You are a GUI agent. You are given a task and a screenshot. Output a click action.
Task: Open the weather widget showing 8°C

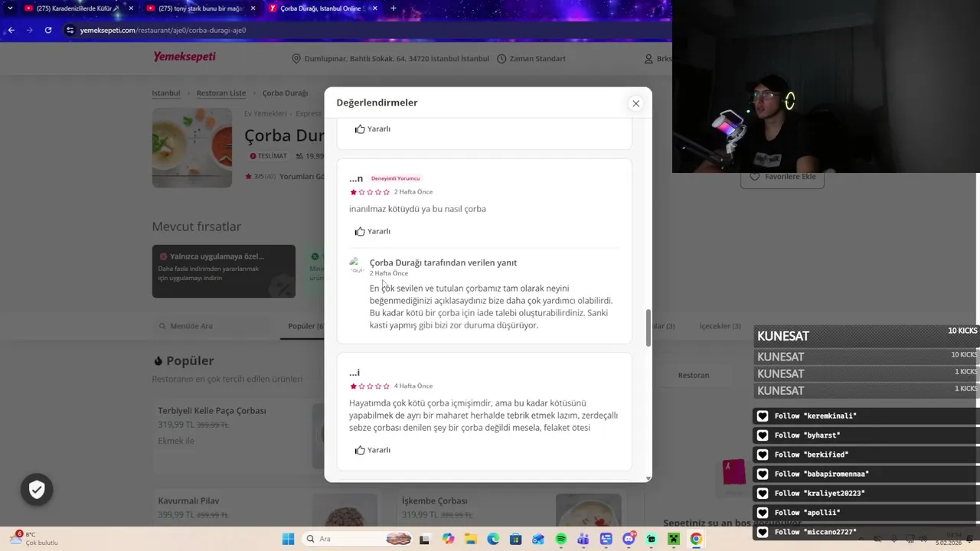coord(34,539)
